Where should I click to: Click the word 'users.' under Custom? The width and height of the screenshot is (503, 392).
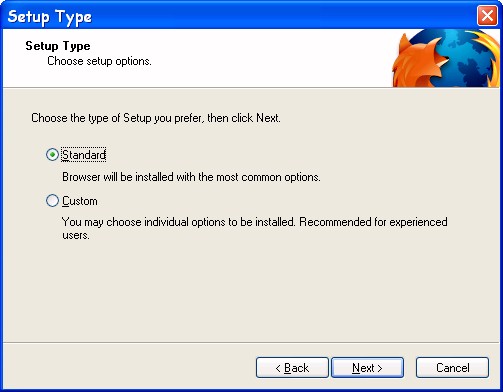(76, 236)
